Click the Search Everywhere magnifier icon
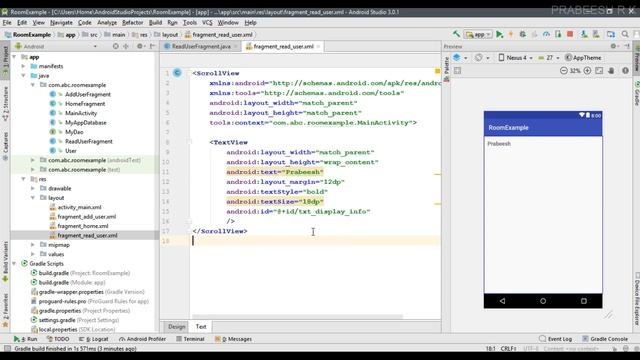This screenshot has width=640, height=360. point(625,35)
